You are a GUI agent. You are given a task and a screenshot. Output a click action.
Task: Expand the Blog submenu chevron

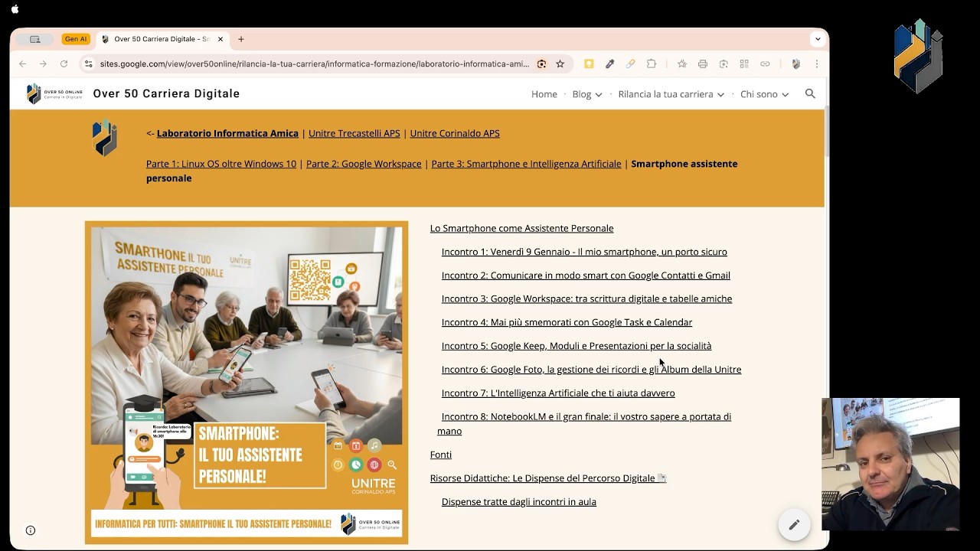(599, 95)
